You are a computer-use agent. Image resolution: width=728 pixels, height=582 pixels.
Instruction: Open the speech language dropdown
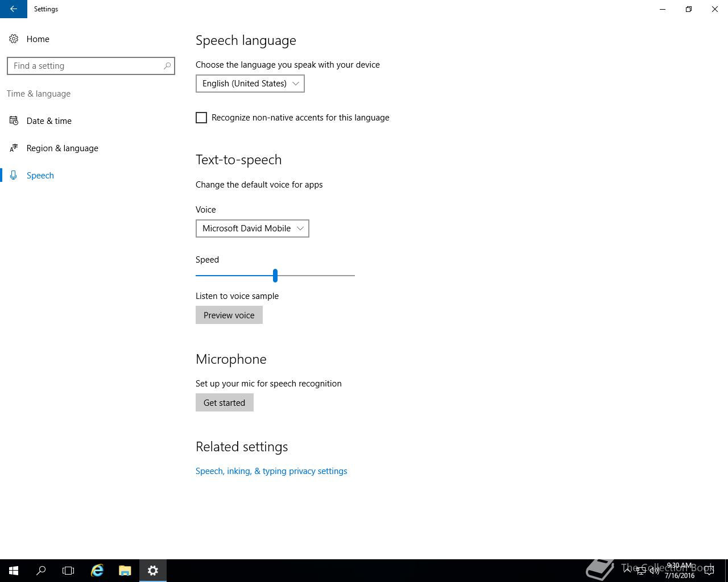250,84
